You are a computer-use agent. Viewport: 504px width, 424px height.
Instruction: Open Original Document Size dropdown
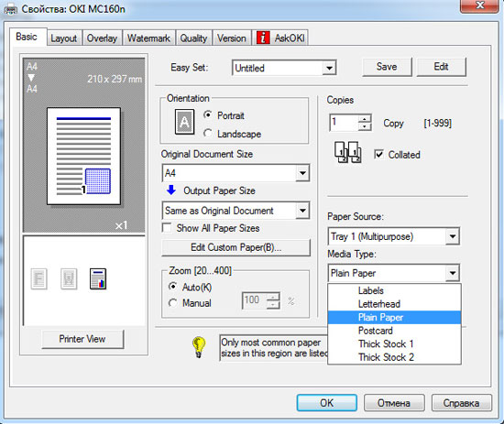(x=302, y=173)
